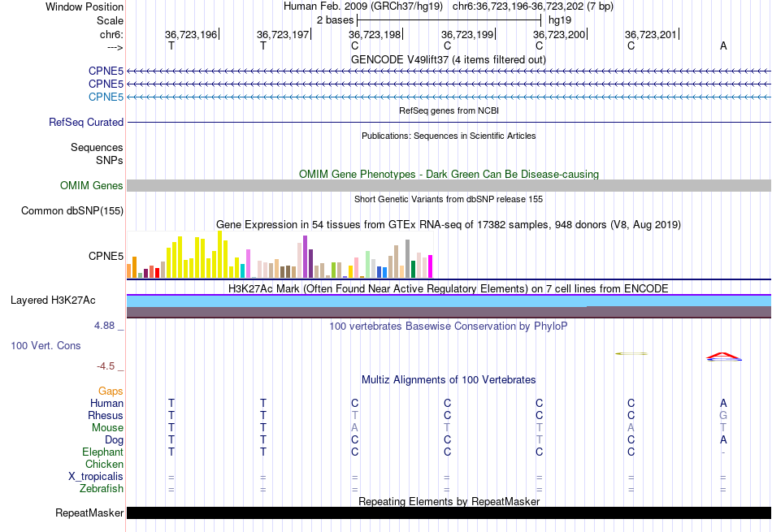Open the GTEx Gene Expression track title
This screenshot has height=532, width=772.
point(449,224)
